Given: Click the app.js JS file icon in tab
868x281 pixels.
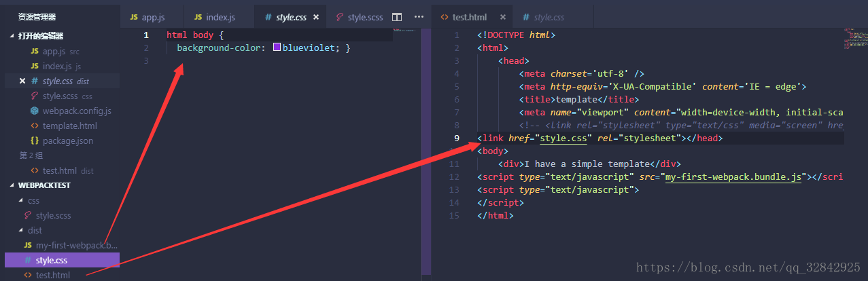Looking at the screenshot, I should [133, 17].
